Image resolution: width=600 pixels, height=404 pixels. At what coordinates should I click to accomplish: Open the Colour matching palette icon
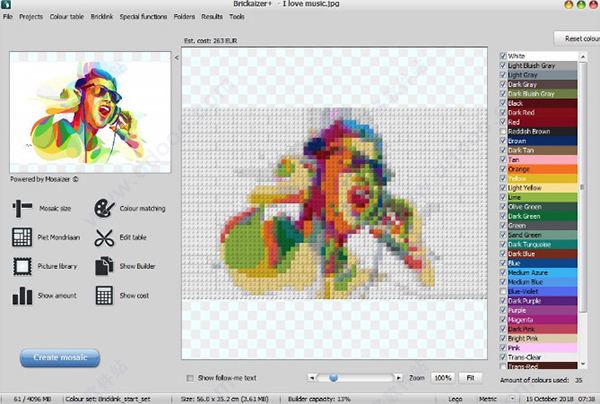[104, 209]
